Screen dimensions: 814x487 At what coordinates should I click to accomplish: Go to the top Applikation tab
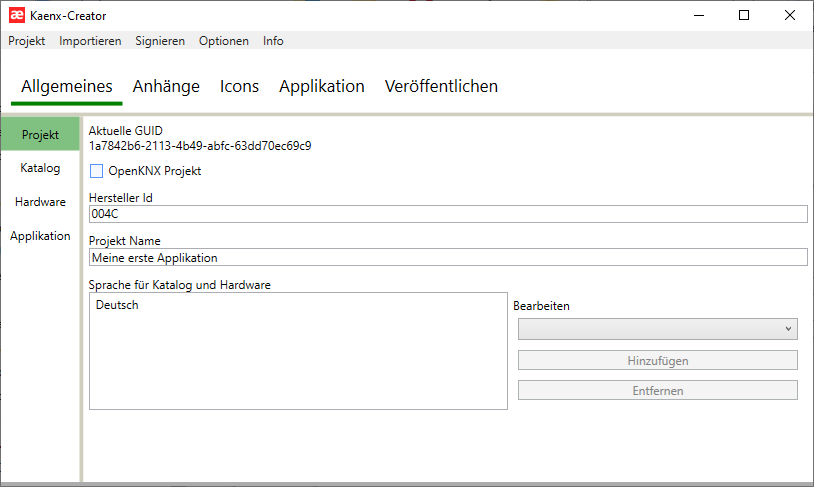pos(321,86)
